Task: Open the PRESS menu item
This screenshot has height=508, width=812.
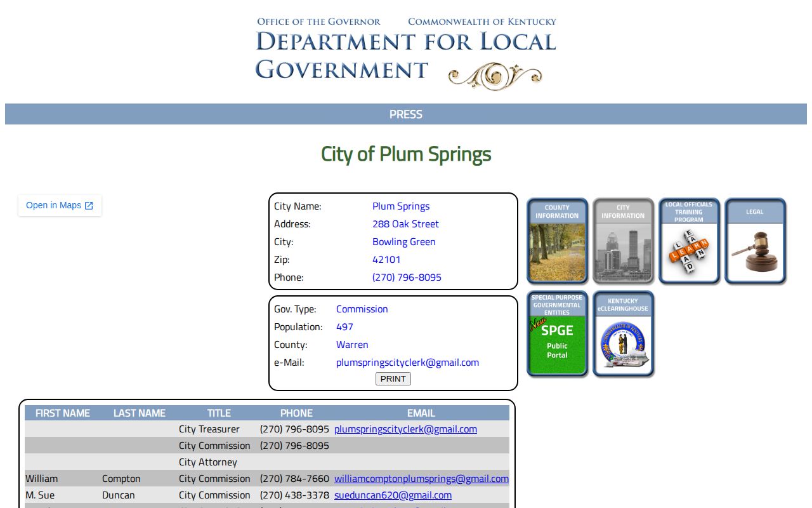Action: click(x=406, y=114)
